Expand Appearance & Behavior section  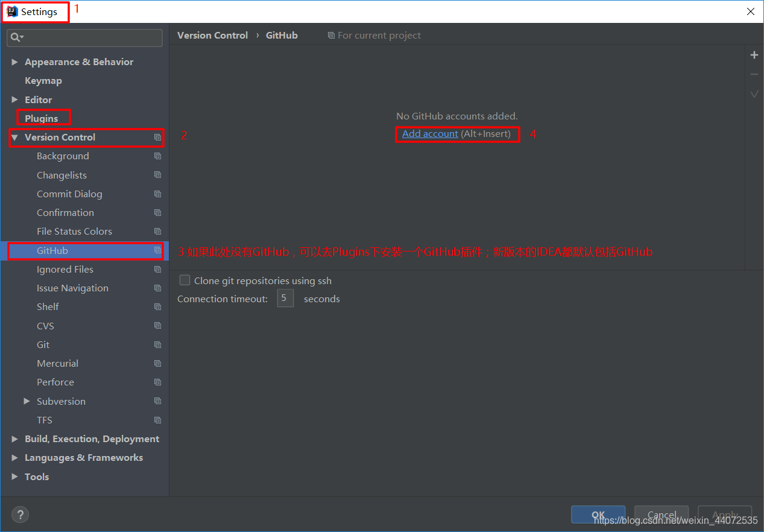coord(14,62)
